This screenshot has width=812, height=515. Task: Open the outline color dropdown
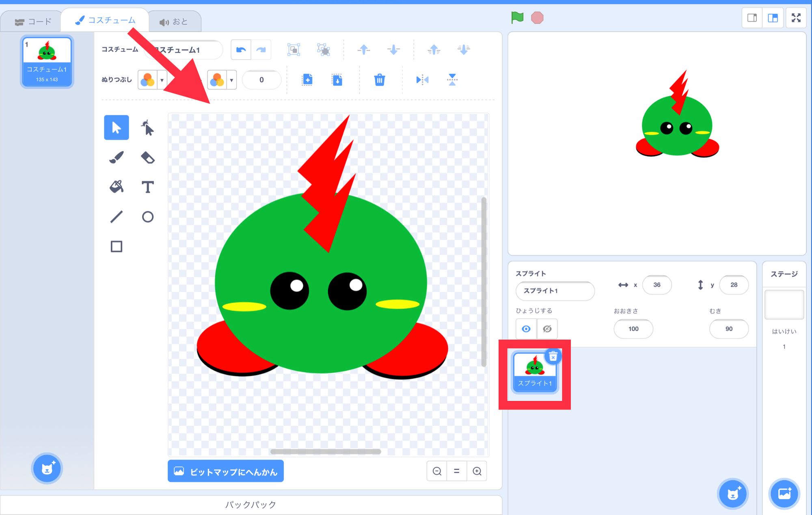point(231,80)
